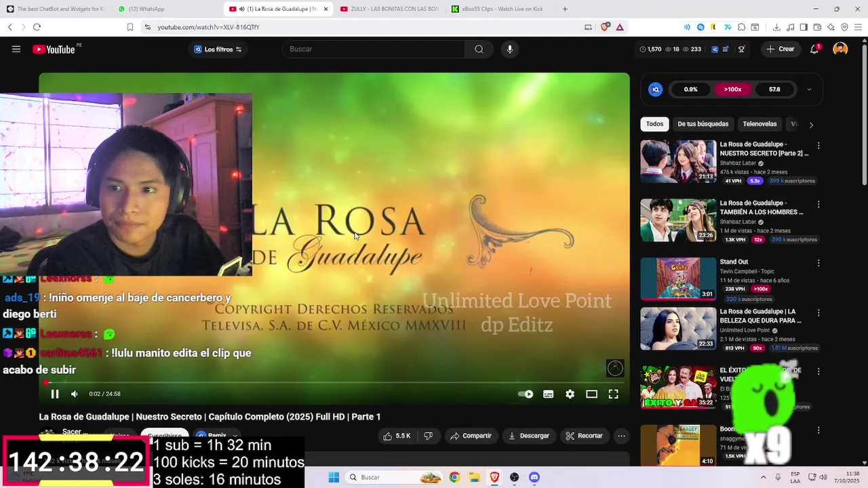This screenshot has height=488, width=868.
Task: Go to the YouTube home logo
Action: [54, 49]
